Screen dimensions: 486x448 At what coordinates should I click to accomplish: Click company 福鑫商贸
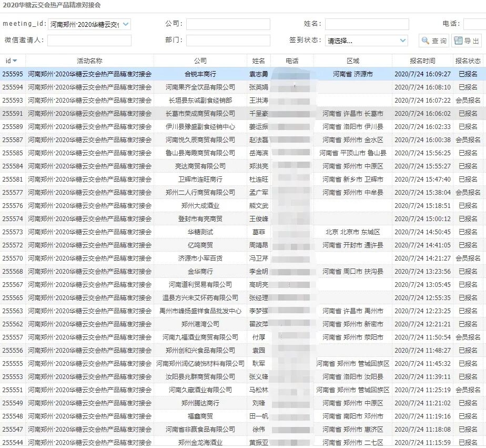[200, 416]
